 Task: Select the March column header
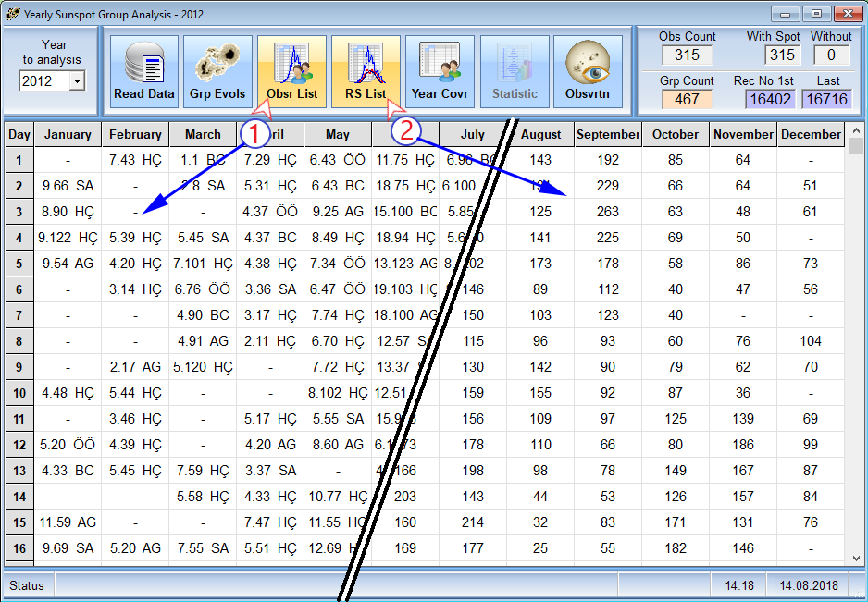(203, 134)
